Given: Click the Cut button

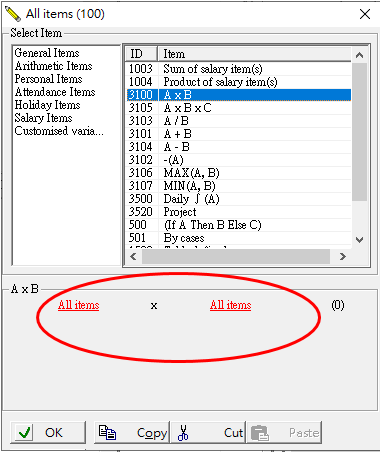Looking at the screenshot, I should point(208,433).
